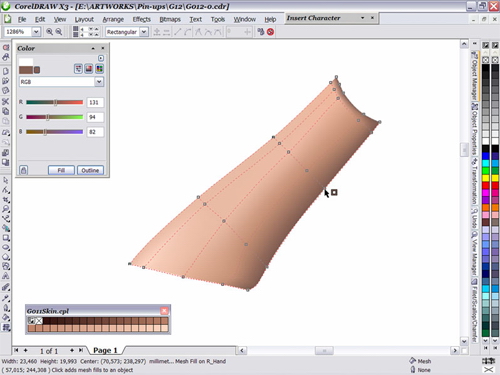Select the Zoom tool in the toolbox
The width and height of the screenshot is (500, 375).
tap(6, 209)
